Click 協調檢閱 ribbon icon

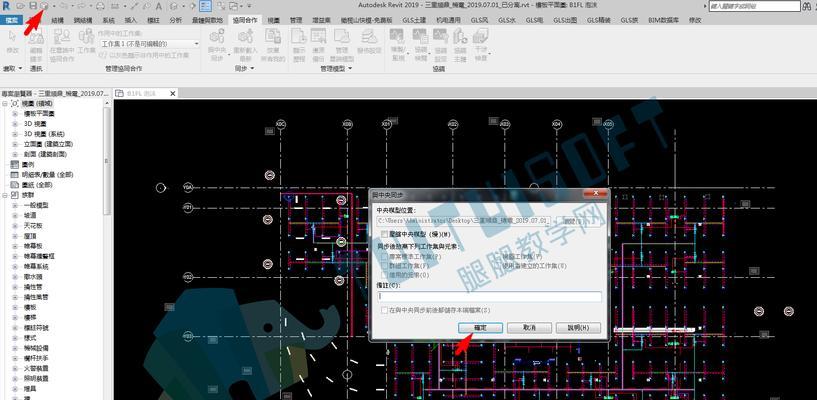(420, 44)
